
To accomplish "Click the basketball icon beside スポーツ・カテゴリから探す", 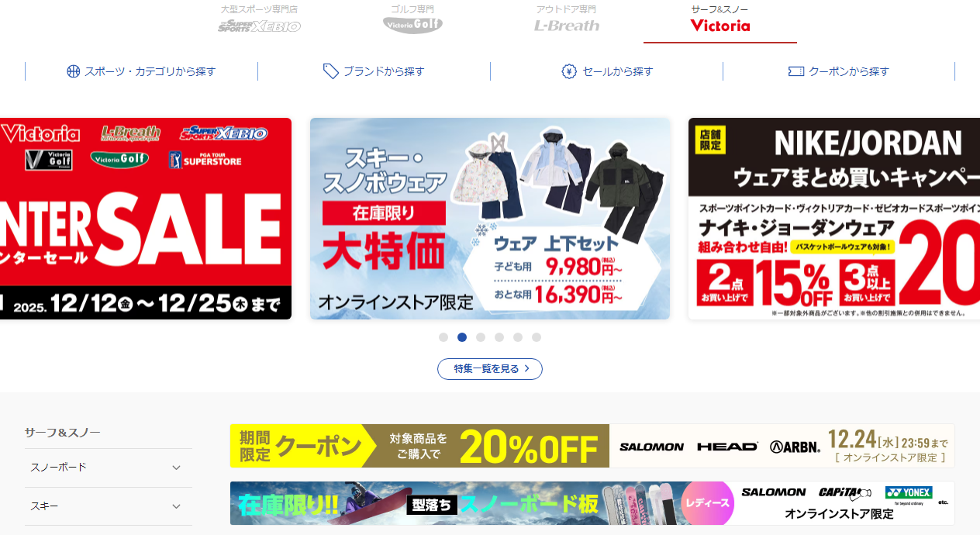I will [74, 71].
